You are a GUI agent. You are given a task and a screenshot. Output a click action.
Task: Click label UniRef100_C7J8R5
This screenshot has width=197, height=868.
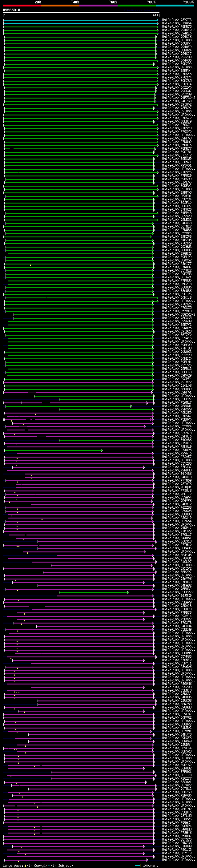pos(176,450)
